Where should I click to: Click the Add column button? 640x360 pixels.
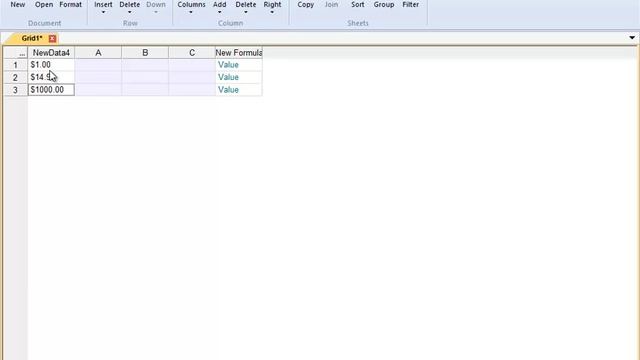tap(220, 4)
